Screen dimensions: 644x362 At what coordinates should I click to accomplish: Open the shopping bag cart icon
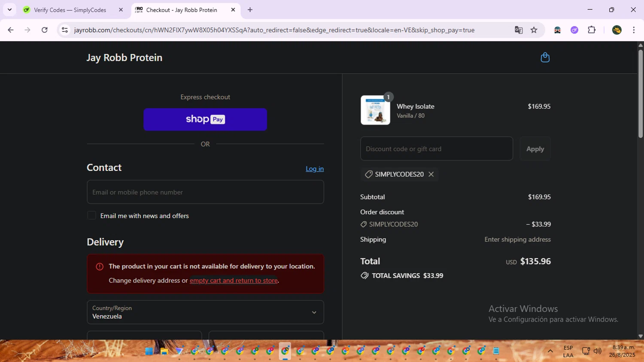(545, 58)
